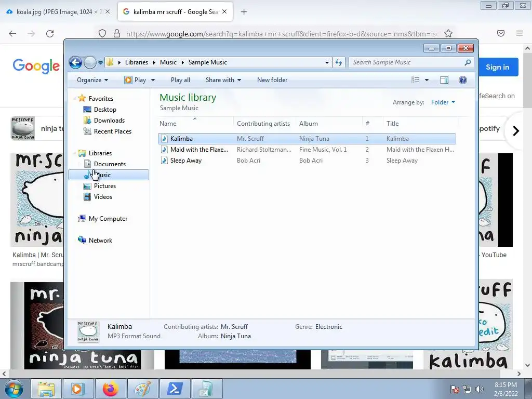The image size is (532, 399).
Task: Click Kalimba album art in details pane
Action: click(x=88, y=331)
